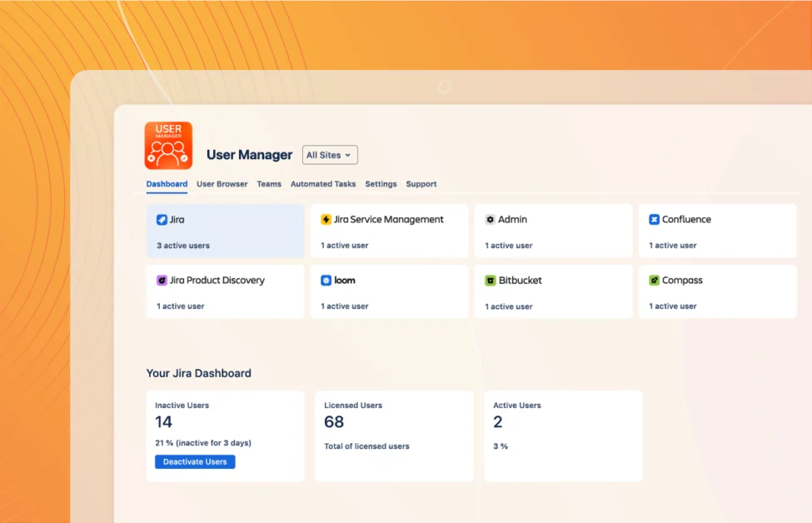Click the Jira Product Discovery icon
Image resolution: width=812 pixels, height=523 pixels.
click(162, 281)
